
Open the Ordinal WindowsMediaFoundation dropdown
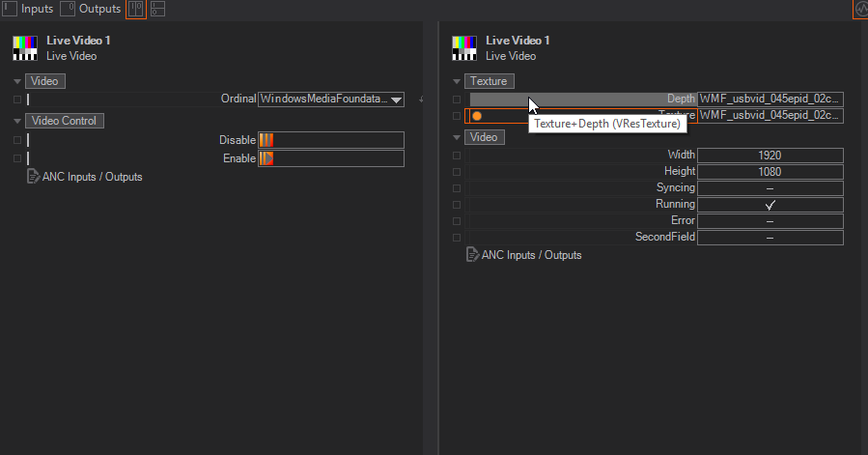pos(396,100)
